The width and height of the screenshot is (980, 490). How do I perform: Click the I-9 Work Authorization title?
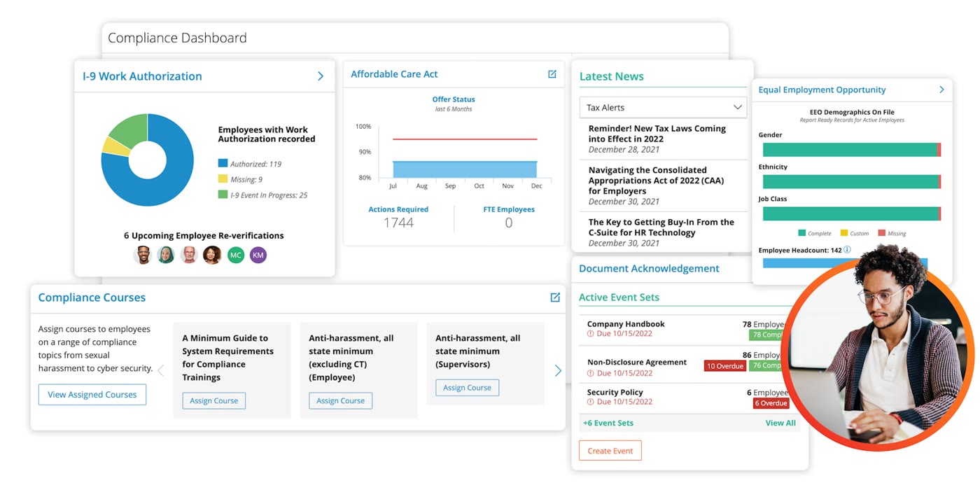pos(142,76)
